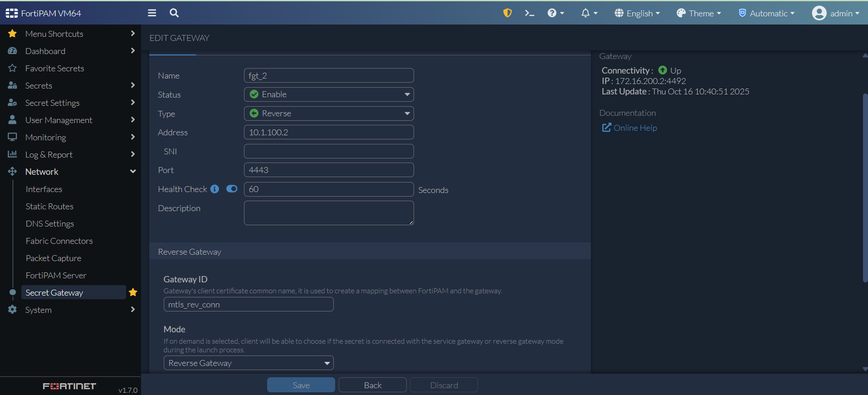Click the Menu Shortcuts star icon
868x395 pixels.
[x=12, y=34]
